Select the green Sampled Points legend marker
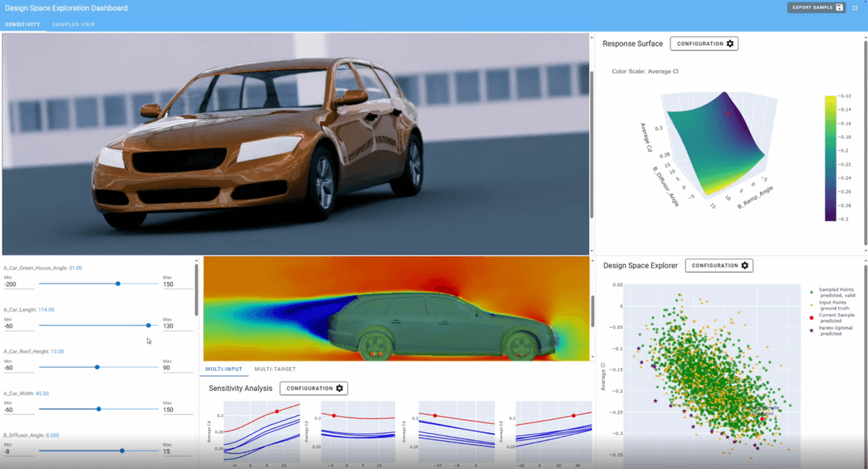868x469 pixels. point(812,292)
